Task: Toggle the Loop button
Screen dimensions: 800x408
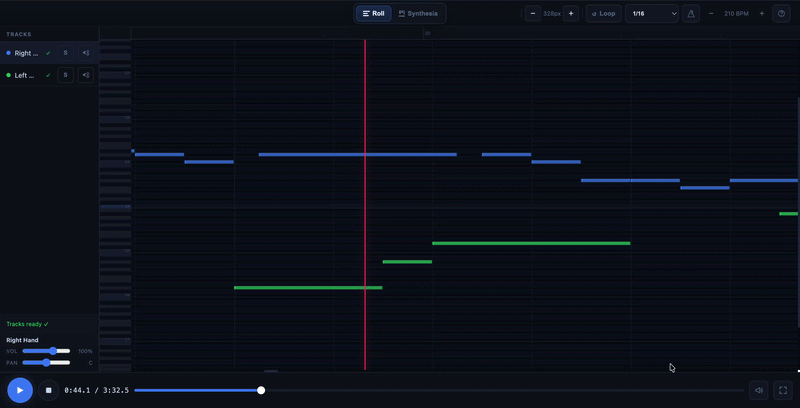Action: [603, 14]
